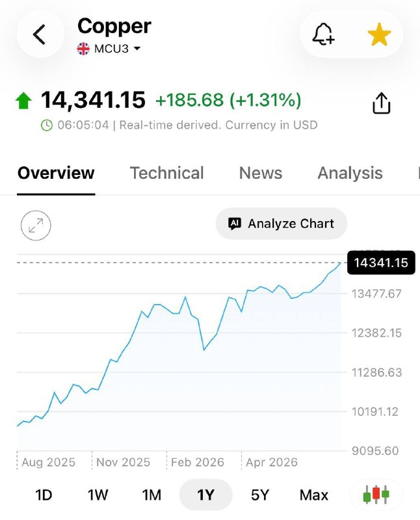Switch to candlestick chart type
Viewport: 420px width, 520px height.
point(376,495)
